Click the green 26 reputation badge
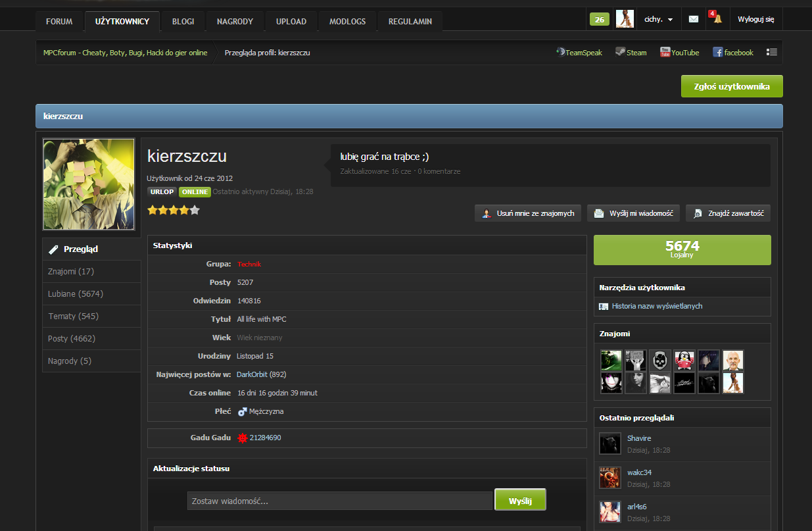This screenshot has height=531, width=812. [599, 20]
